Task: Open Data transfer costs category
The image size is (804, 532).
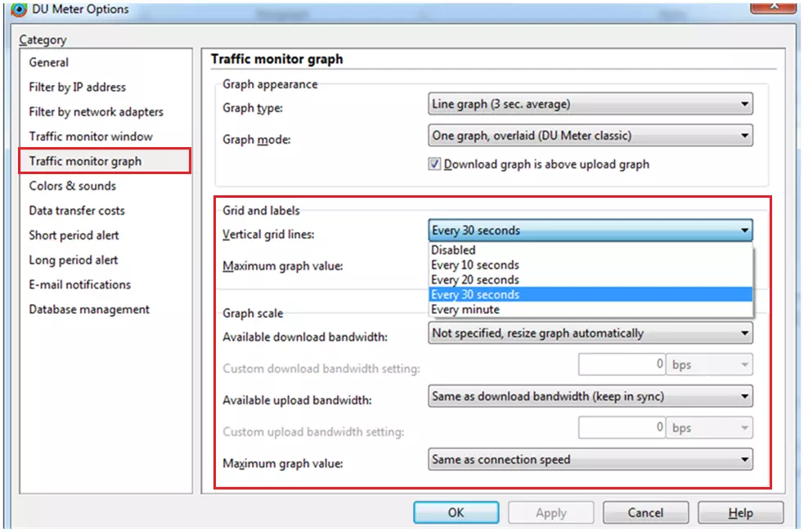Action: tap(77, 210)
